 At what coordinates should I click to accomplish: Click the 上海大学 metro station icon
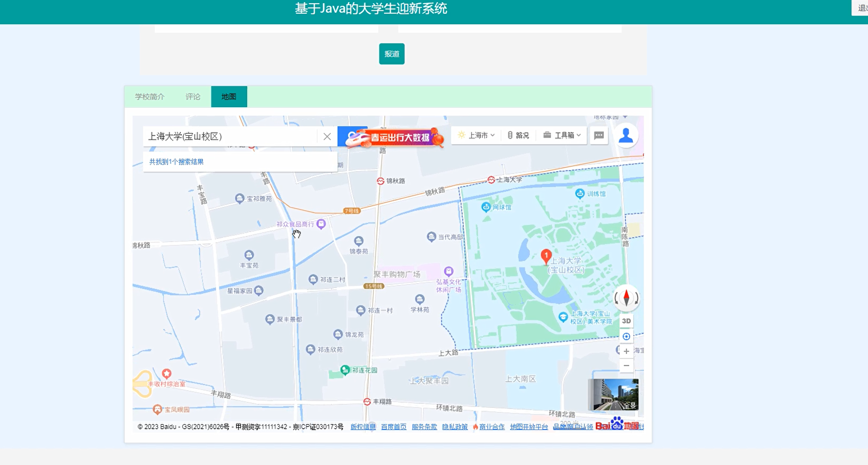pos(491,180)
